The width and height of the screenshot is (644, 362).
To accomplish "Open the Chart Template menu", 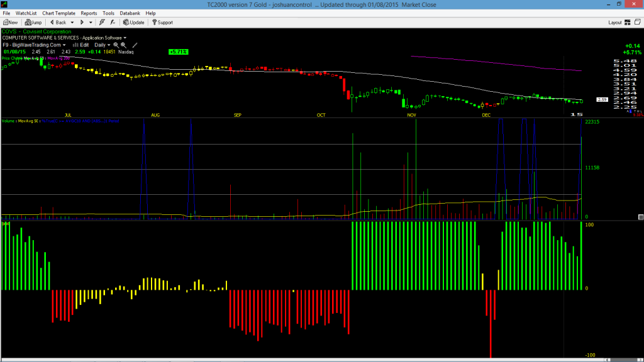I will pyautogui.click(x=58, y=13).
